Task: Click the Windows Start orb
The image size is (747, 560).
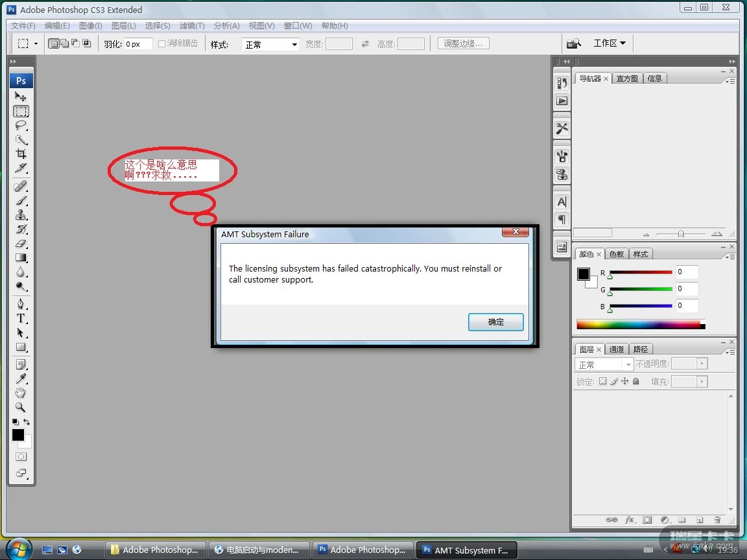Action: tap(18, 548)
